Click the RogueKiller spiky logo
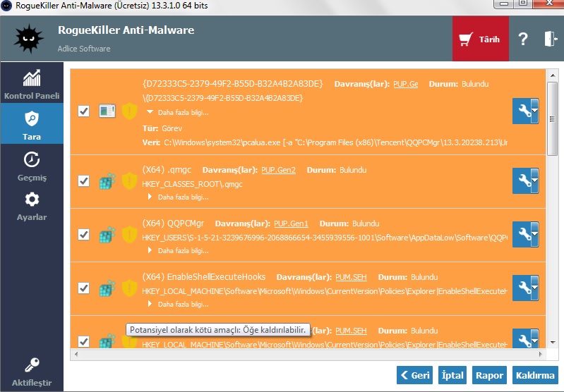 (28, 39)
